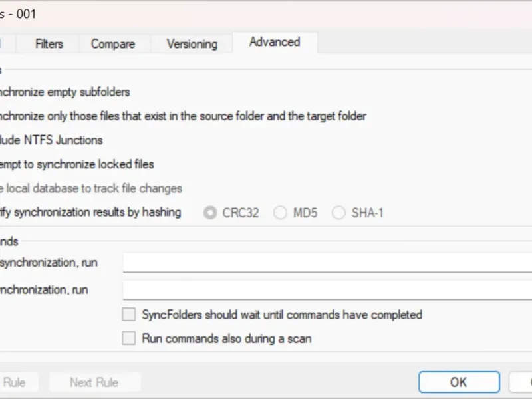Image resolution: width=532 pixels, height=399 pixels.
Task: Click the local database to track file changes label
Action: (x=91, y=188)
